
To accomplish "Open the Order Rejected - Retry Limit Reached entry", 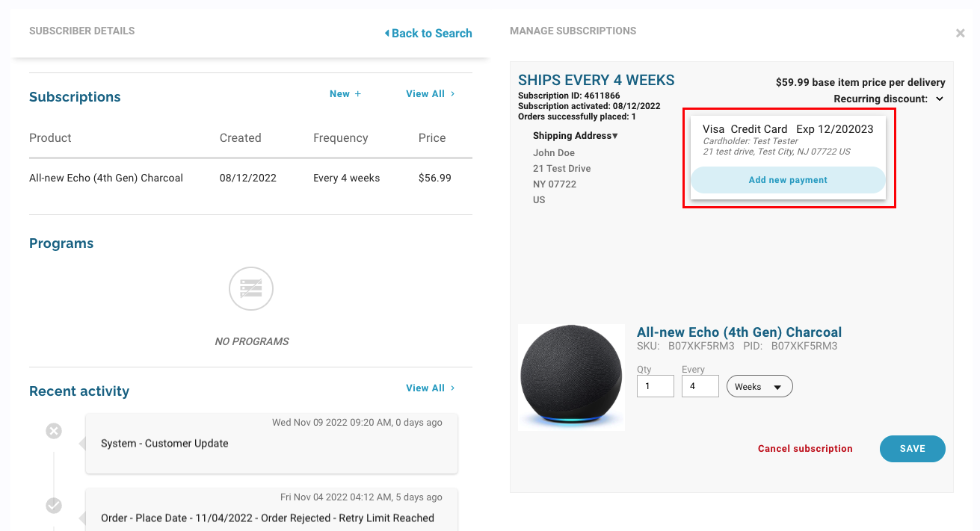I will (x=272, y=509).
